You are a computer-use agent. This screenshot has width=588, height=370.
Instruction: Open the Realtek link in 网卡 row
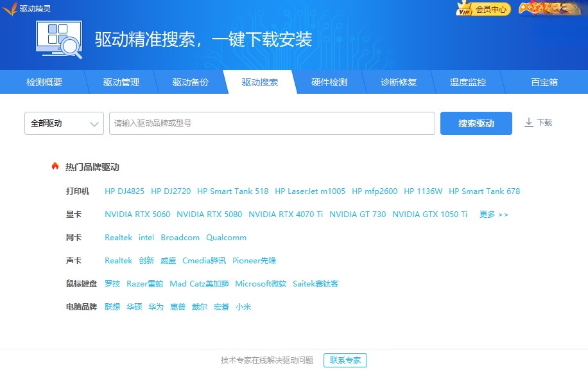[x=119, y=238]
